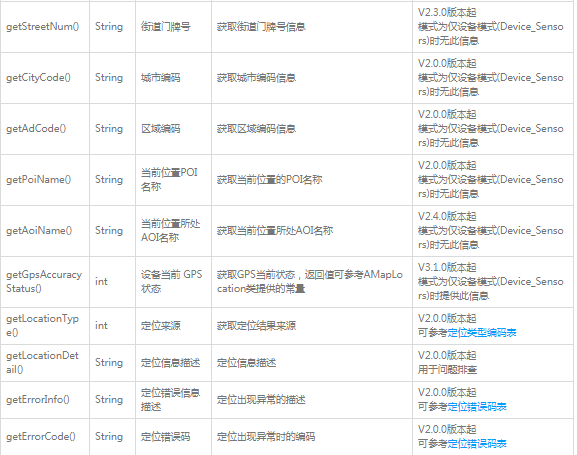Image resolution: width=577 pixels, height=455 pixels.
Task: Select the getStreetNum() method name
Action: point(43,27)
